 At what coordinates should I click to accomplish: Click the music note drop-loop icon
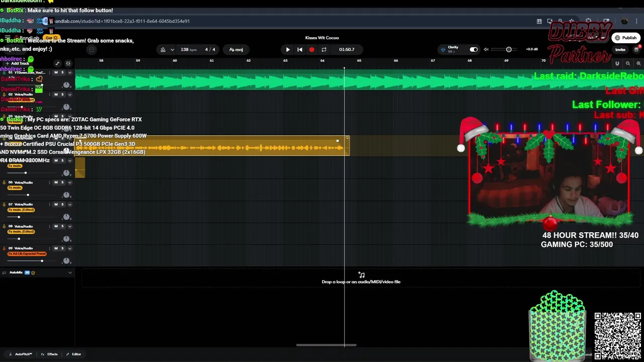361,275
